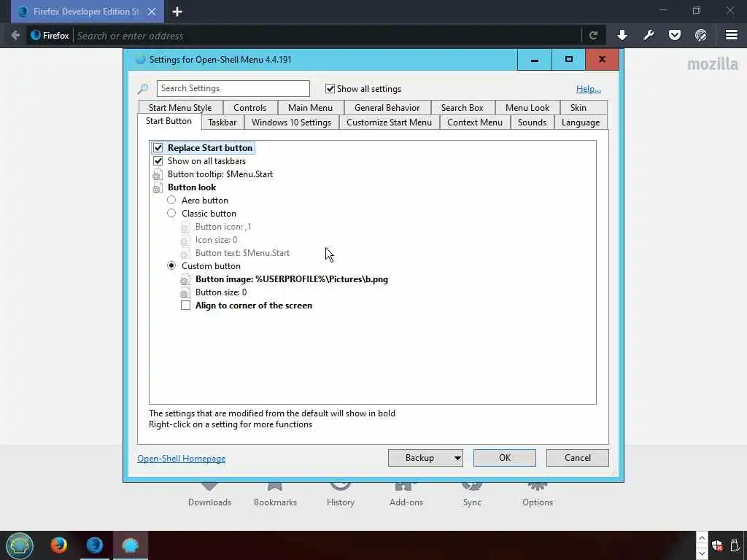The image size is (747, 560).
Task: Click the icon beside Button image setting
Action: click(x=185, y=279)
